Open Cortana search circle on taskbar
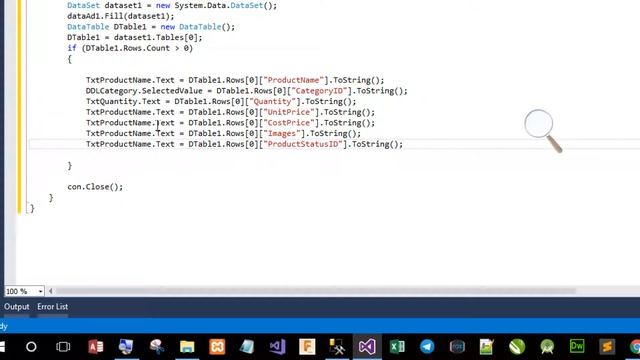Viewport: 640px width, 360px height. tap(31, 347)
